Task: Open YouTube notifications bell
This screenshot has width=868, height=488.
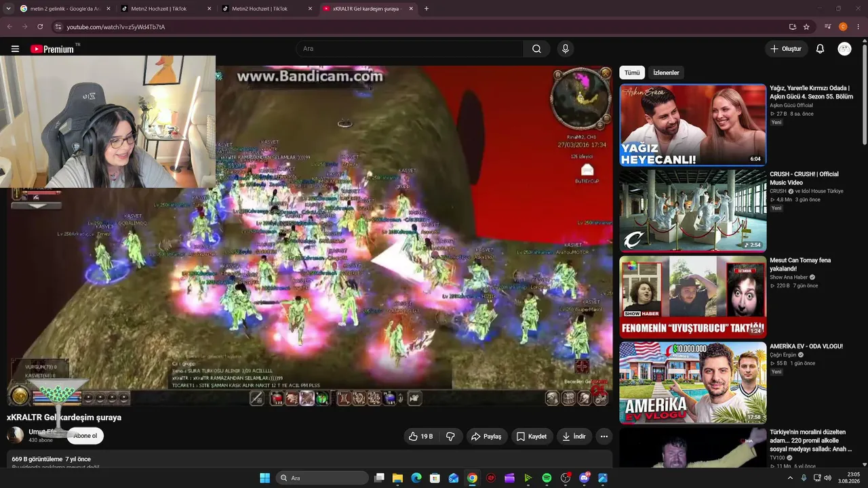Action: (x=820, y=49)
